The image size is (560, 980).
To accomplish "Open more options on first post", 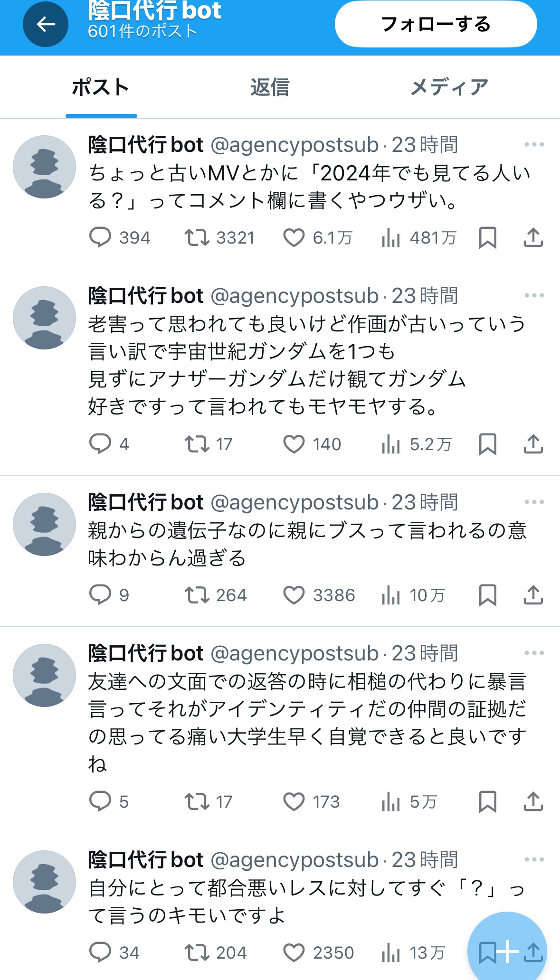I will [x=534, y=144].
